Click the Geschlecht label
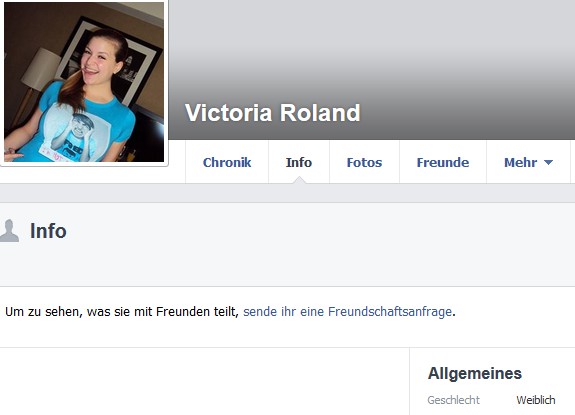575x415 pixels. click(453, 400)
